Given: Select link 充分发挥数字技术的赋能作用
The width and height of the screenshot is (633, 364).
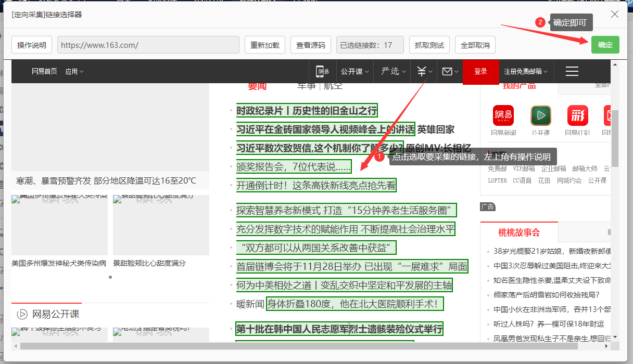Looking at the screenshot, I should 346,229.
